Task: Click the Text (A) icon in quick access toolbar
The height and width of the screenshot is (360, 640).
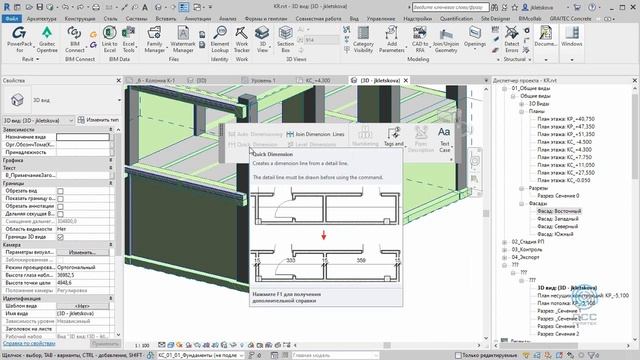Action: (145, 7)
